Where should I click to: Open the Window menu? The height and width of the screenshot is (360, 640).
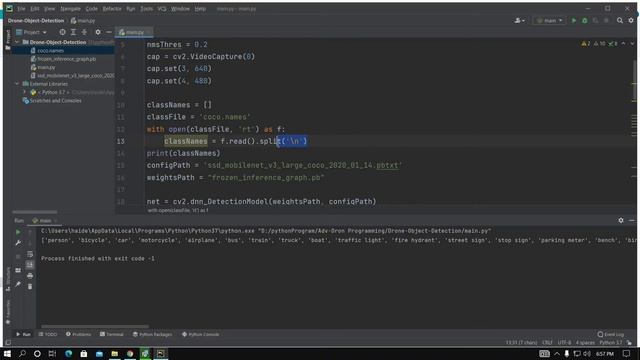[180, 9]
